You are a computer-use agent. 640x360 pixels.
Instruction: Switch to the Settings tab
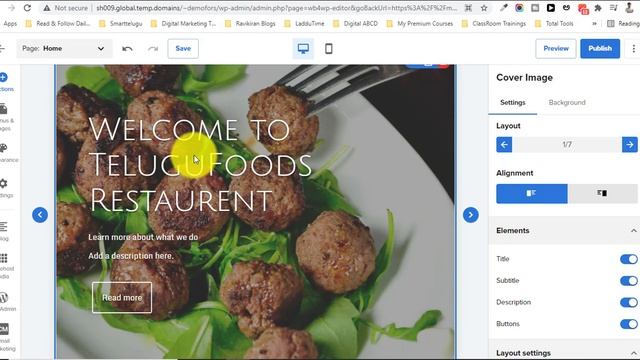(513, 103)
